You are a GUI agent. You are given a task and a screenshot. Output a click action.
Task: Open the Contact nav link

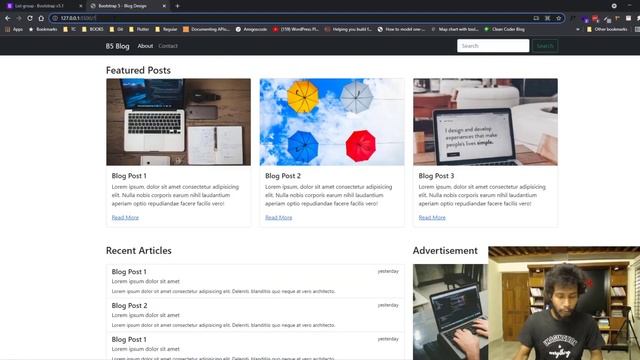point(168,46)
